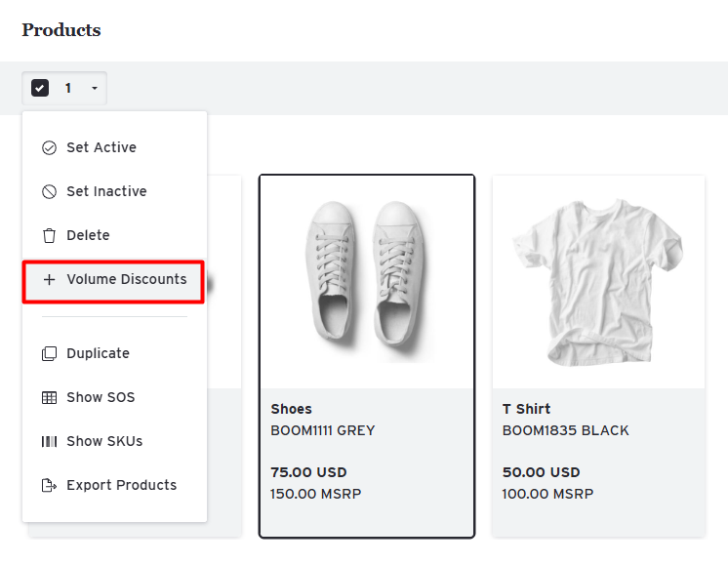Image resolution: width=728 pixels, height=564 pixels.
Task: Choose Set Inactive from the menu
Action: pyautogui.click(x=106, y=192)
